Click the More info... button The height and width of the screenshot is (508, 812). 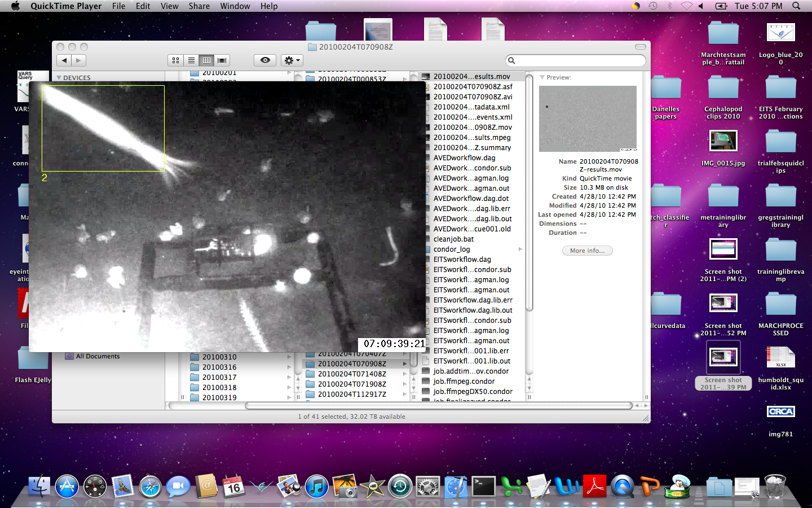(588, 251)
